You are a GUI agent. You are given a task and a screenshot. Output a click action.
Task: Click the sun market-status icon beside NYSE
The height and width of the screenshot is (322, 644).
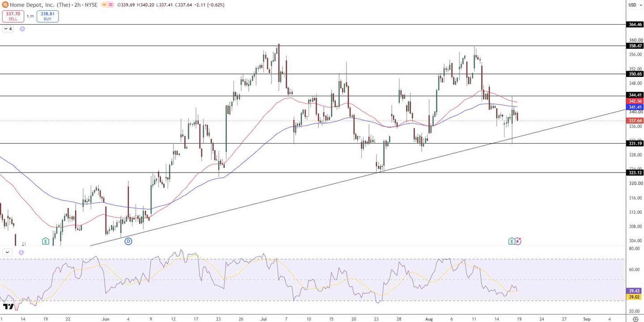pos(104,5)
